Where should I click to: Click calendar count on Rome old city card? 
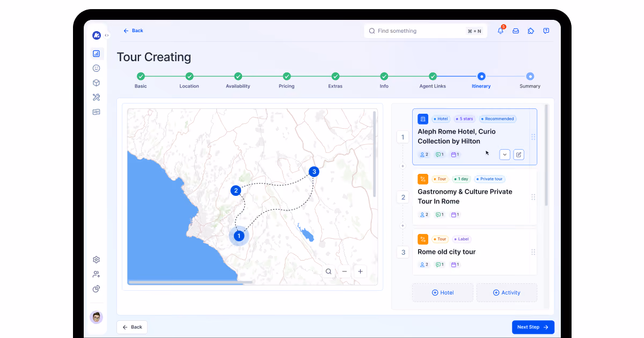click(455, 264)
